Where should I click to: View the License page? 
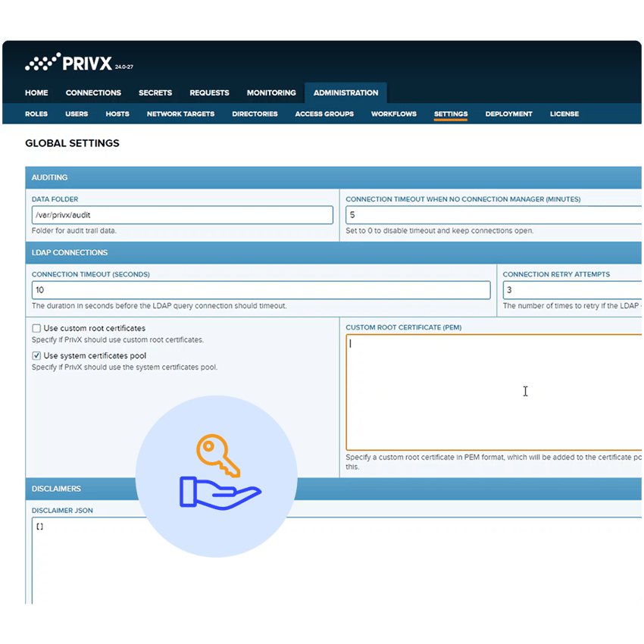[564, 114]
